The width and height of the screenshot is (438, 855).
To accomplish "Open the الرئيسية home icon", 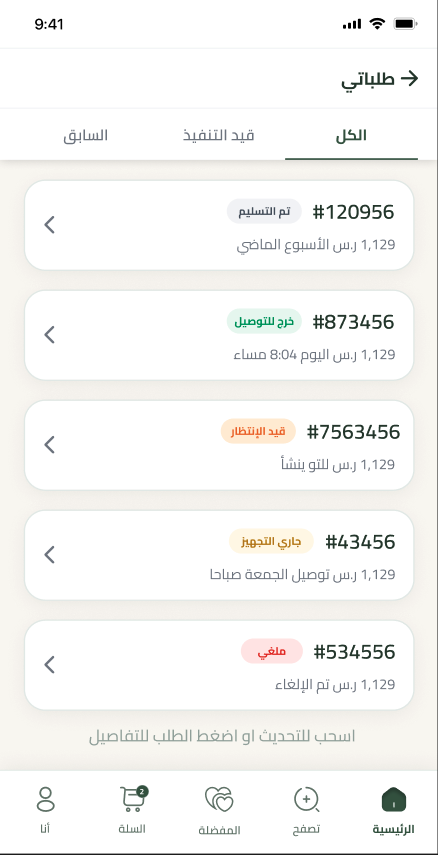I will click(393, 800).
